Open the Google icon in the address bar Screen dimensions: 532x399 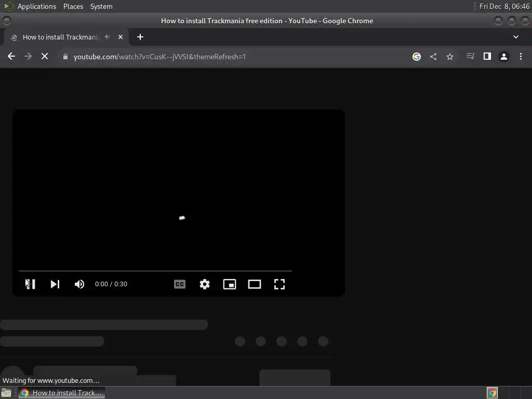pyautogui.click(x=416, y=57)
